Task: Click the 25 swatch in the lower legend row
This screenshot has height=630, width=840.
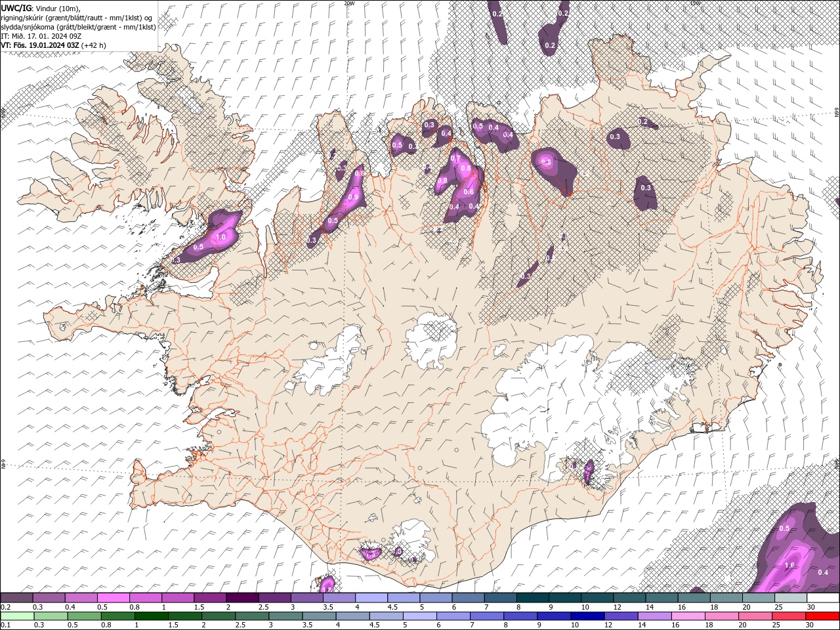Action: 789,616
